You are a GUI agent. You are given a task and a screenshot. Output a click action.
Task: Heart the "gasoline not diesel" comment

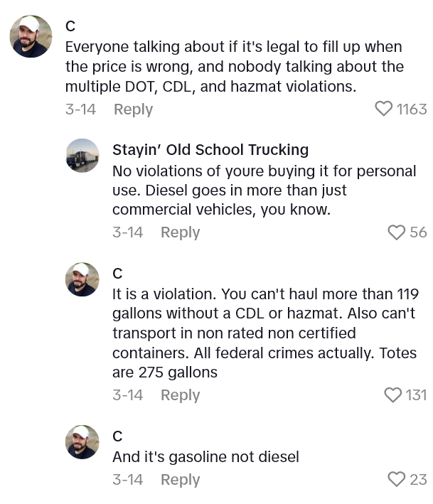[x=396, y=480]
